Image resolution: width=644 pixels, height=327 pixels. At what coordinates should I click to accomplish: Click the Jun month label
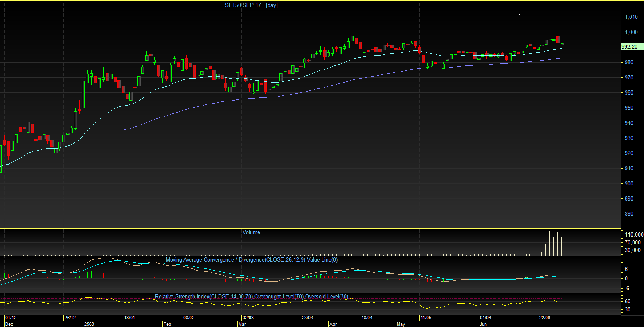coord(483,324)
